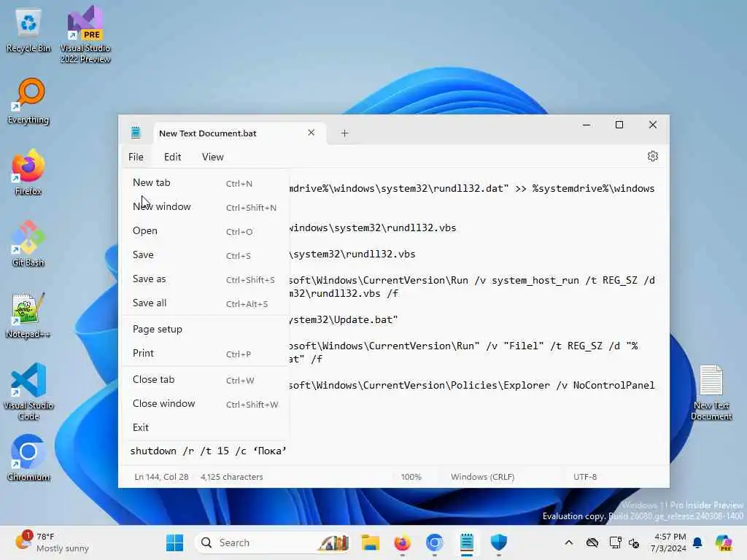Open the Notepad++ desktop shortcut

(x=28, y=315)
